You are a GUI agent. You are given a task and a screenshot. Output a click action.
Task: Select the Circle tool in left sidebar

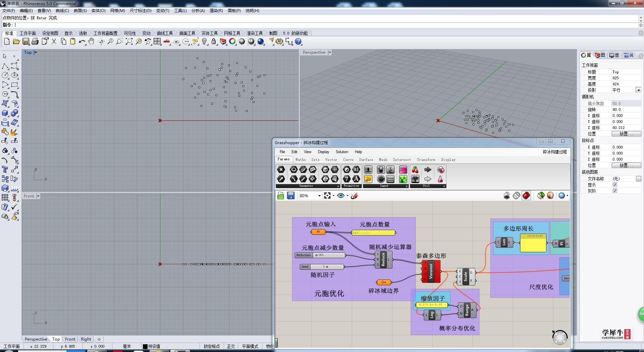tap(5, 75)
